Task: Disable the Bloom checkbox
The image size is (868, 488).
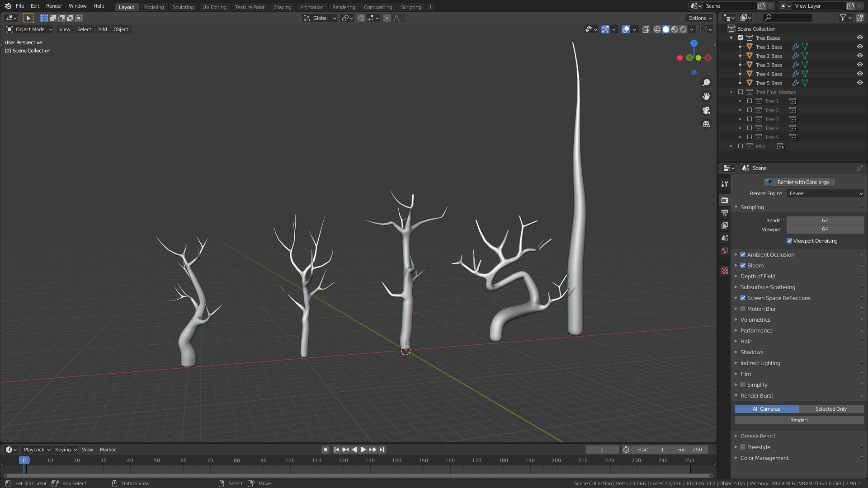Action: click(x=743, y=266)
